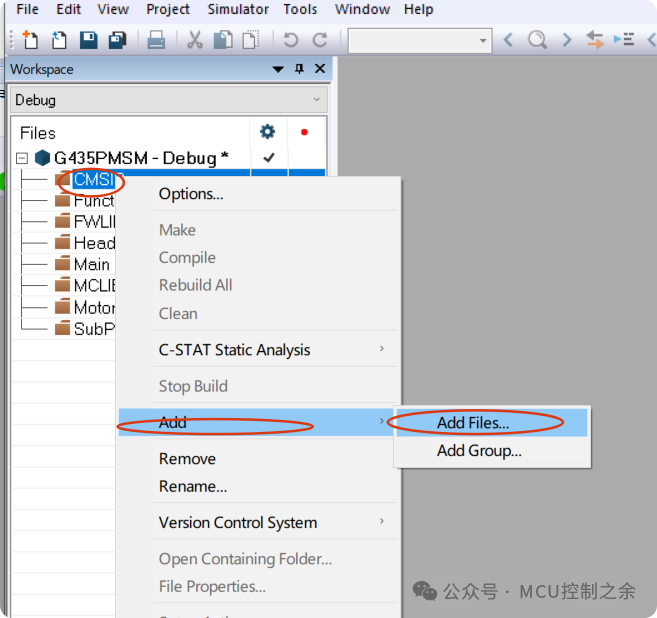This screenshot has width=657, height=618.
Task: Click the Save All toolbar icon
Action: pyautogui.click(x=117, y=40)
